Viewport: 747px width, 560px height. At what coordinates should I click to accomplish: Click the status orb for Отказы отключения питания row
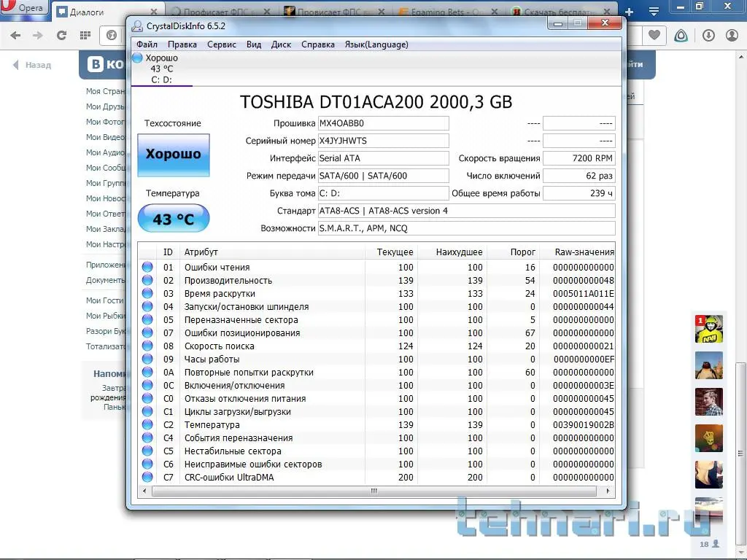tap(147, 398)
